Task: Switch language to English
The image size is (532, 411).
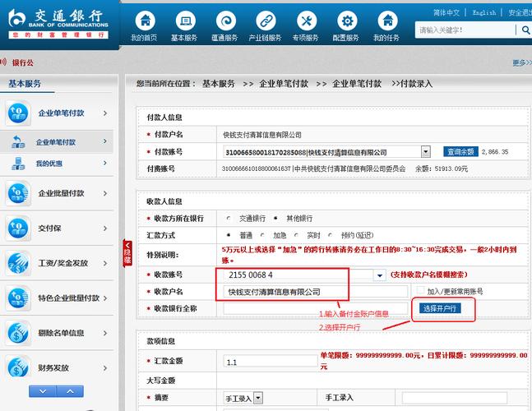Action: pos(484,13)
